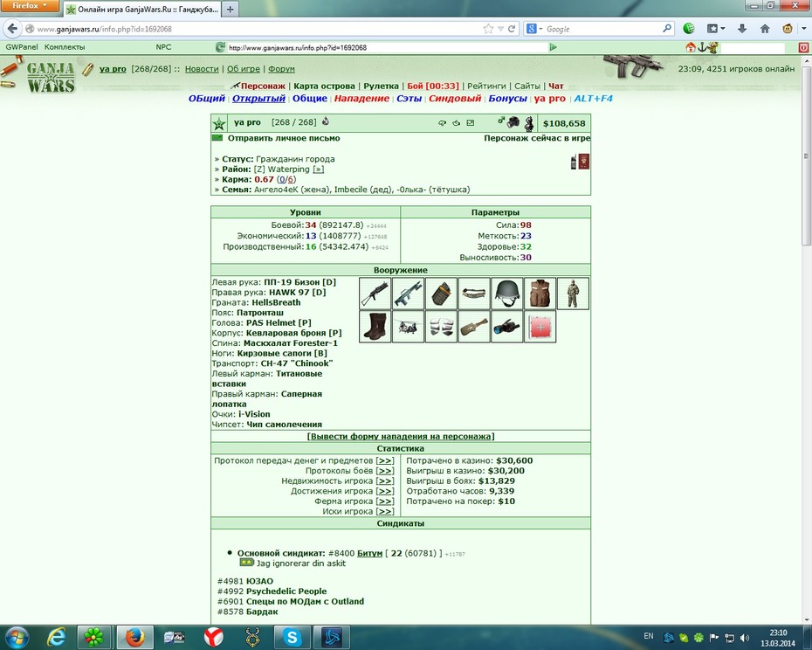Click the HellsBreath grenade thumbnail
The width and height of the screenshot is (812, 650).
point(441,294)
